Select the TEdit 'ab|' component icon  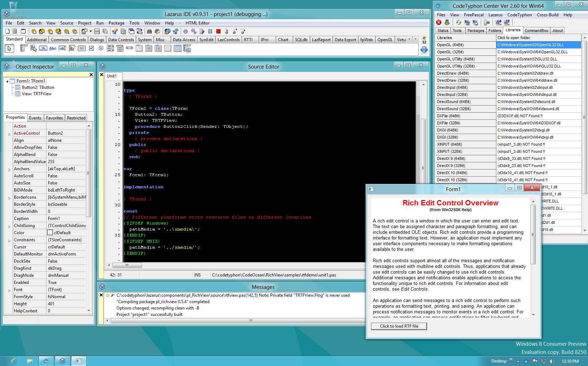pos(62,48)
